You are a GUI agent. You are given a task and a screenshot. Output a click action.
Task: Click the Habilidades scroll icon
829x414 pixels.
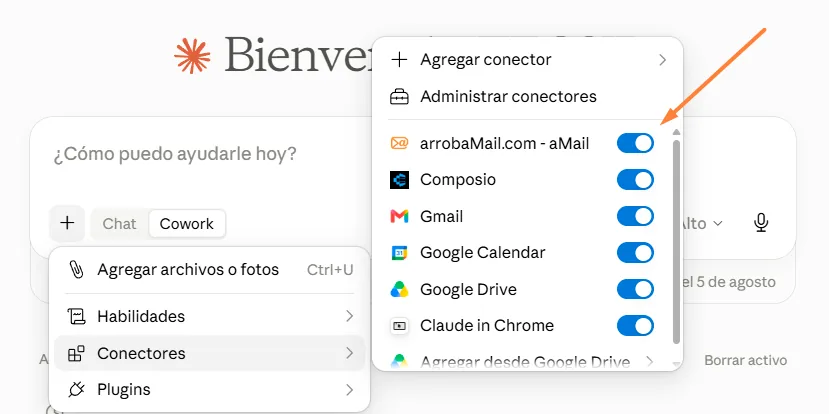[x=76, y=316]
